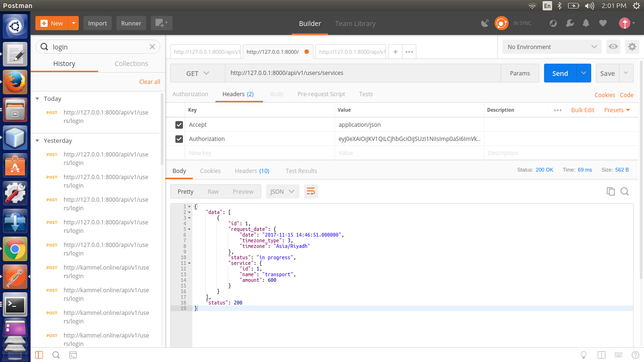Image resolution: width=644 pixels, height=362 pixels.
Task: Copy response body with the copy icon
Action: pyautogui.click(x=611, y=191)
